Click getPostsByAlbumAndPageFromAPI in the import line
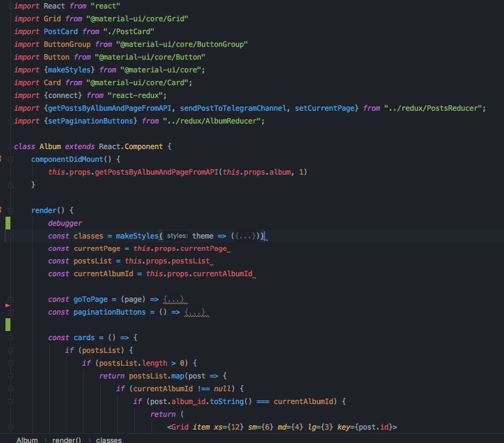 click(109, 108)
